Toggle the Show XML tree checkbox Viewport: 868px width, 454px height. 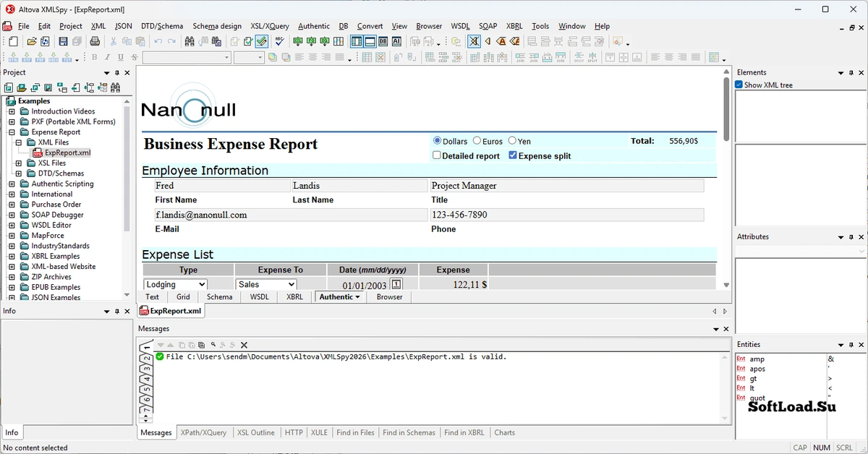pos(739,85)
